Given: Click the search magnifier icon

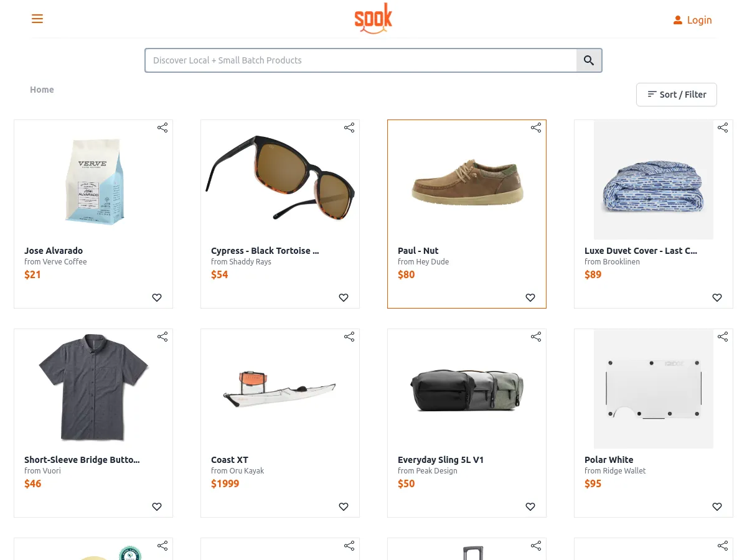Looking at the screenshot, I should (x=588, y=60).
